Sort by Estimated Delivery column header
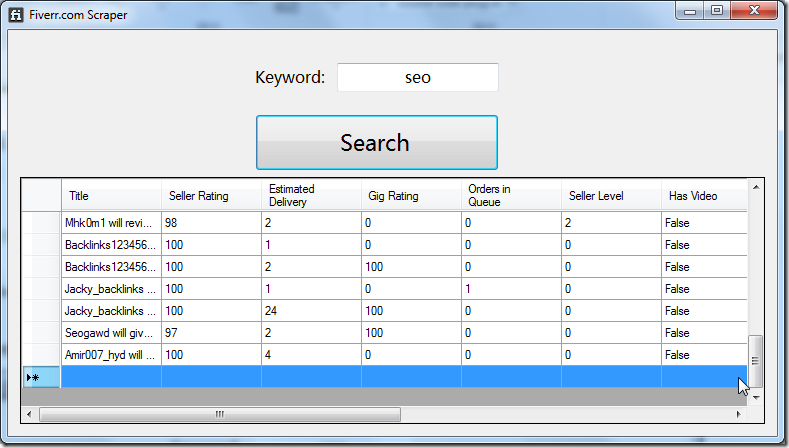Image resolution: width=789 pixels, height=448 pixels. point(311,195)
